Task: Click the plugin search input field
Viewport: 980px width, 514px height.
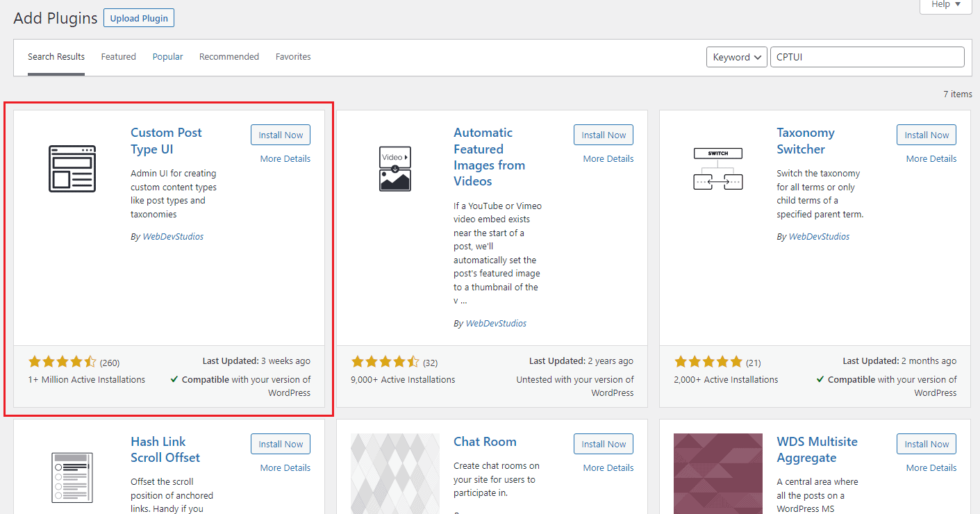Action: click(x=867, y=57)
